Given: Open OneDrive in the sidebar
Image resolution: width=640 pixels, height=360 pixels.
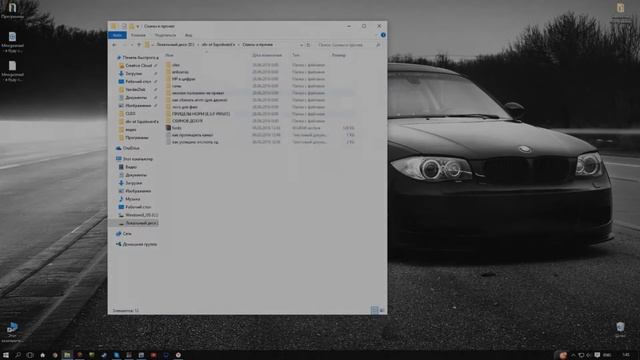Looking at the screenshot, I should pyautogui.click(x=128, y=148).
